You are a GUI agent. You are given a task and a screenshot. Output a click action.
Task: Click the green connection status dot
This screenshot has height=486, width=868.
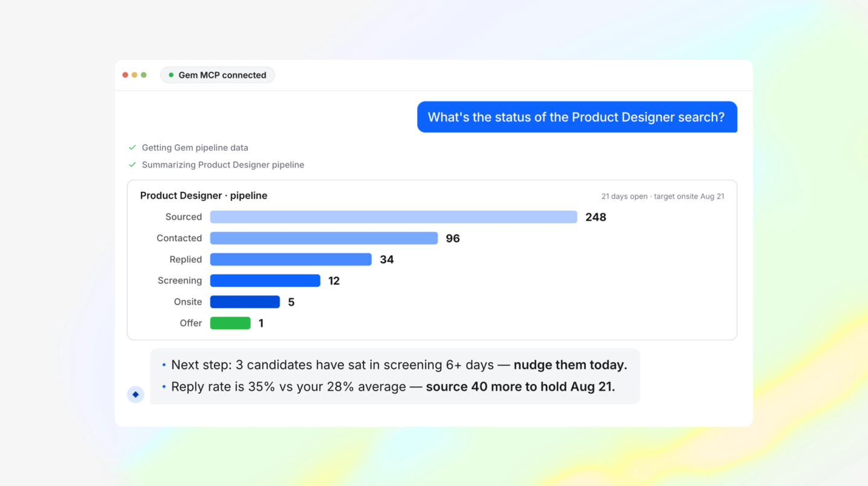tap(171, 75)
